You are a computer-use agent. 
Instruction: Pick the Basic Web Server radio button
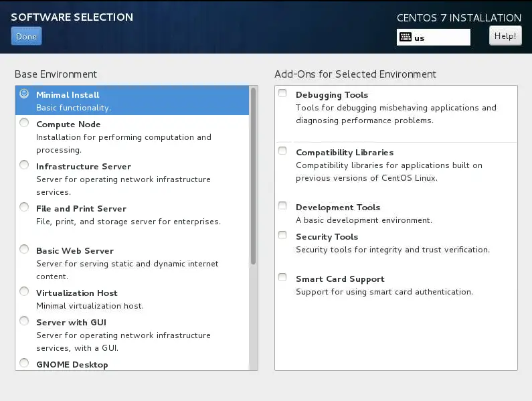24,249
